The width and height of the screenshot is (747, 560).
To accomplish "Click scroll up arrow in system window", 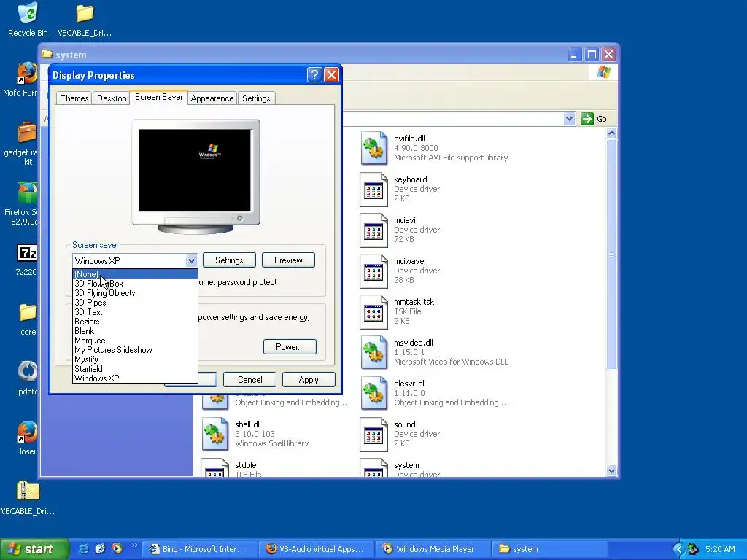I will [611, 133].
